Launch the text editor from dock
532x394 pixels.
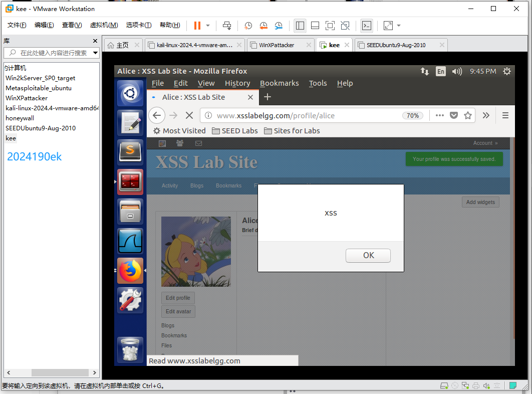(x=130, y=123)
